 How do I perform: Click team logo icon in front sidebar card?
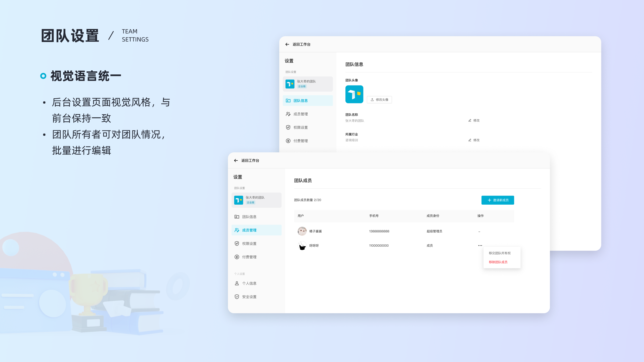238,200
